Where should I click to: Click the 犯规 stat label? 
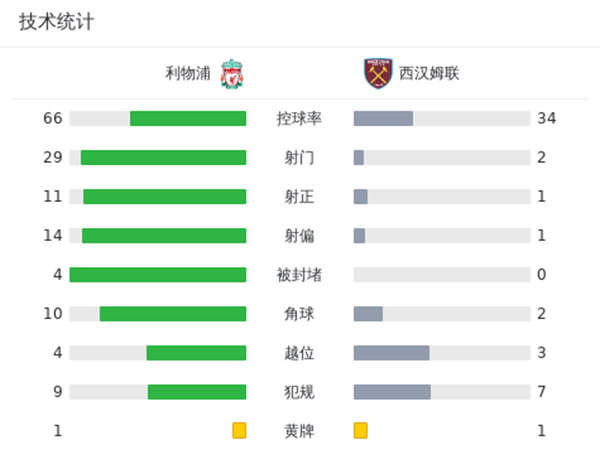tap(299, 391)
